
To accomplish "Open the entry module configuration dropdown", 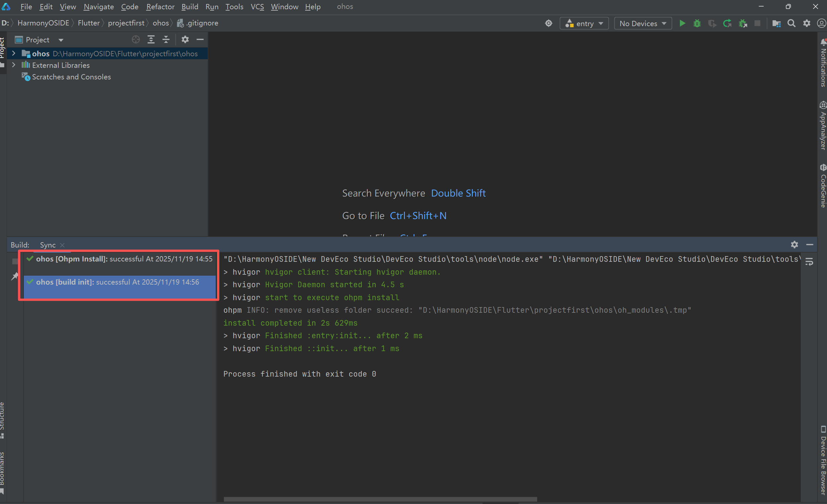I will [584, 23].
